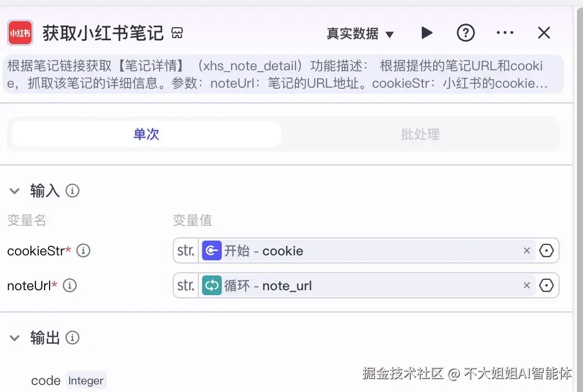Click the link icon beside 获取小红书笔记 title
583x392 pixels.
pos(177,33)
